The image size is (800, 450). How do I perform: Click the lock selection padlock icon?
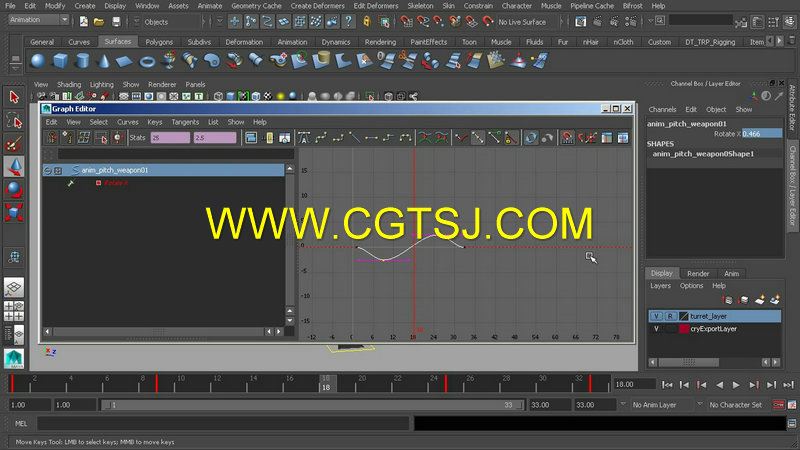(x=367, y=21)
